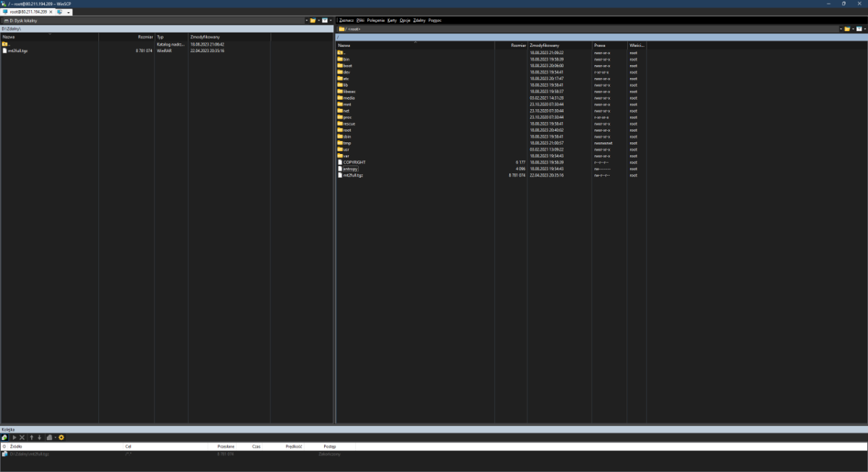Click the new session icon beside the tab
Screen dimensions: 868x472
[59, 12]
